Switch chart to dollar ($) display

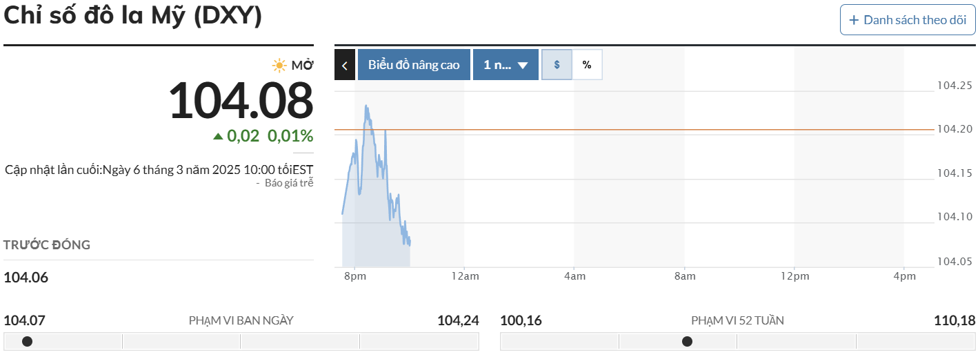[x=557, y=65]
